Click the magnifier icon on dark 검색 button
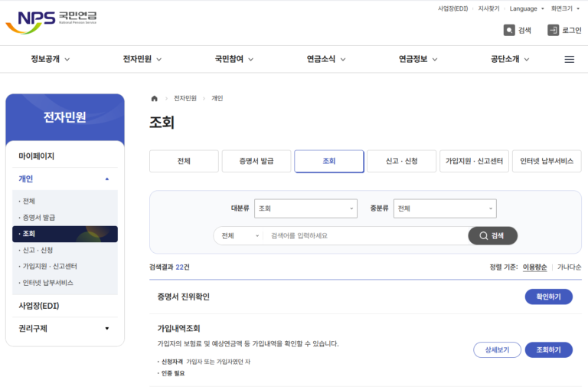588x387 pixels. tap(484, 236)
